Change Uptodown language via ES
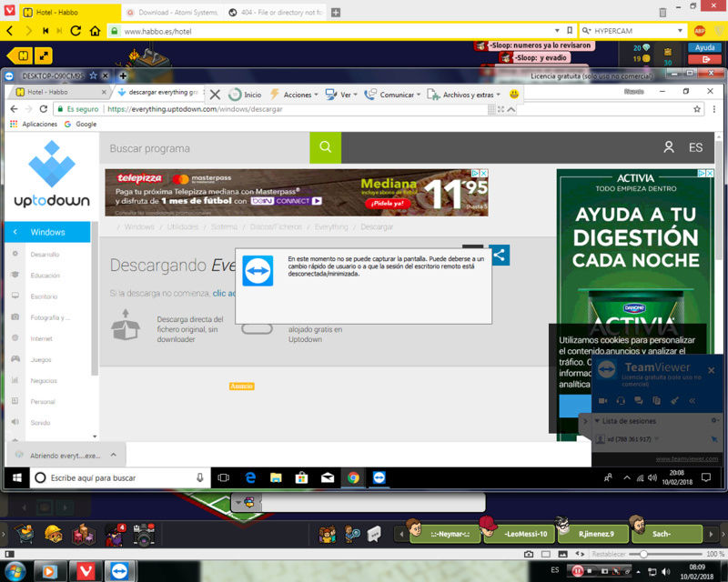728x582 pixels. 695,147
